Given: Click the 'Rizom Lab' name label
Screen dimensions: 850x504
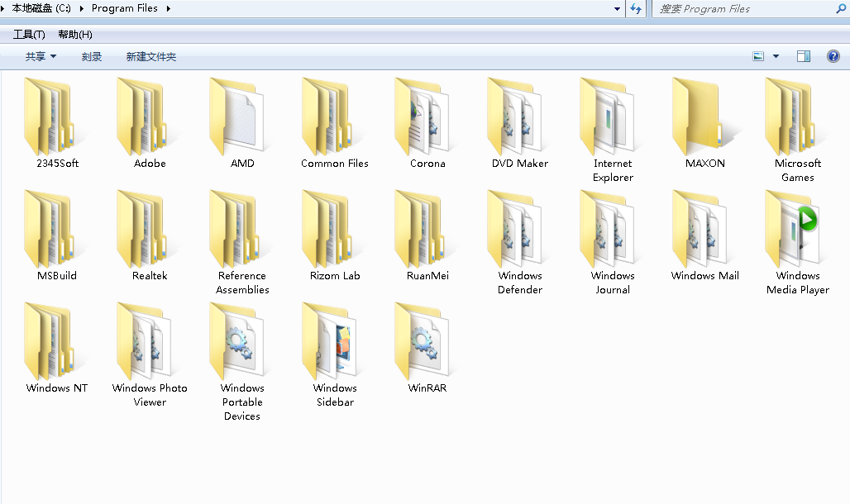Looking at the screenshot, I should click(335, 275).
